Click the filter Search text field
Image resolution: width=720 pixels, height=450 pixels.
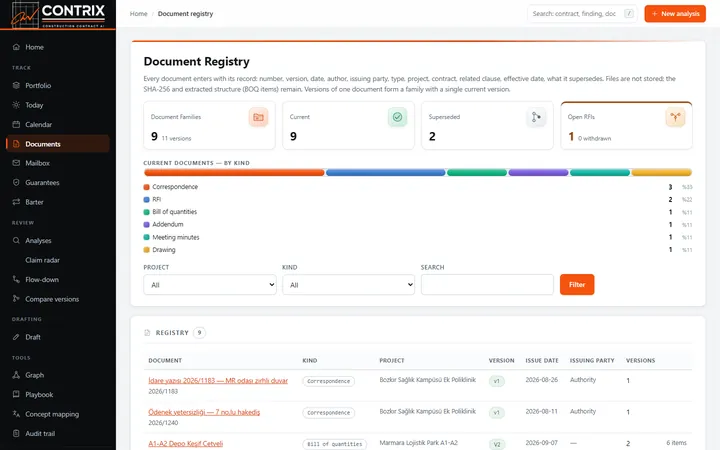pos(487,285)
